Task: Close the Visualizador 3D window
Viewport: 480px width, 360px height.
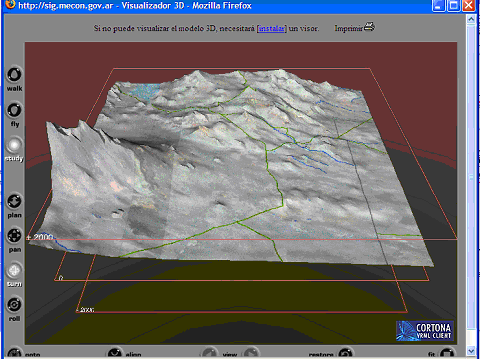Action: pyautogui.click(x=469, y=6)
